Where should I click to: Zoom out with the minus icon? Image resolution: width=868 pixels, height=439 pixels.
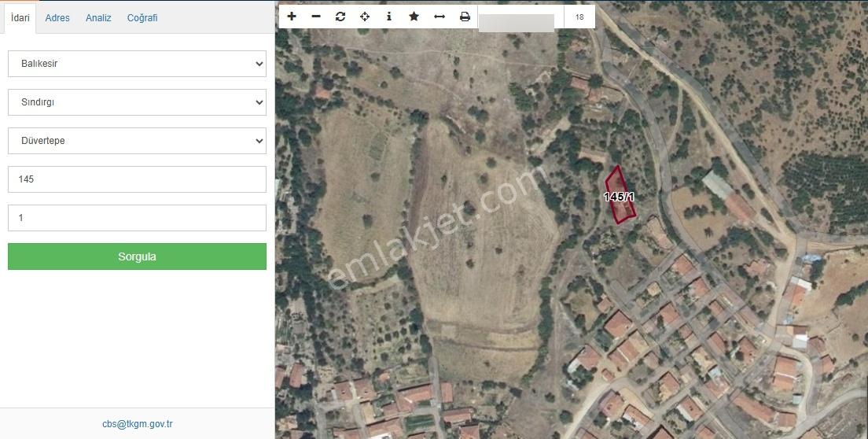pyautogui.click(x=316, y=17)
